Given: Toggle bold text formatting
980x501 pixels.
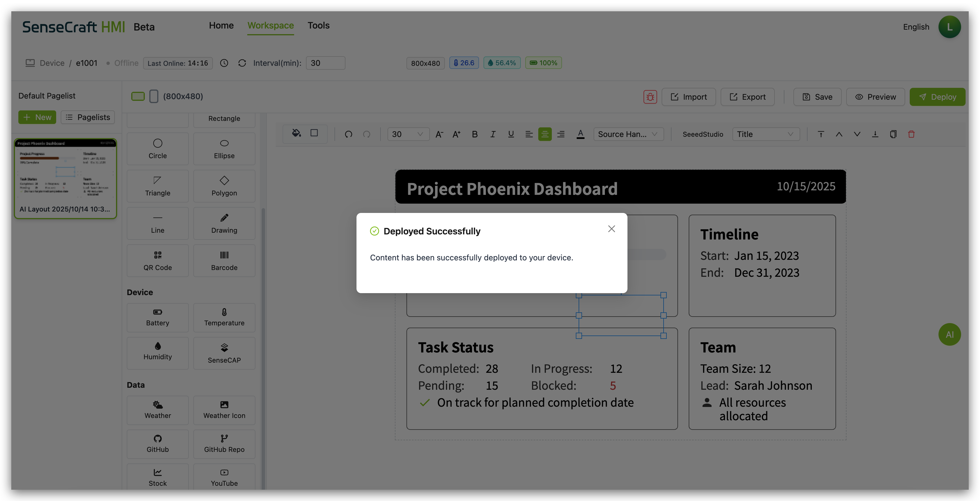Looking at the screenshot, I should [x=474, y=134].
